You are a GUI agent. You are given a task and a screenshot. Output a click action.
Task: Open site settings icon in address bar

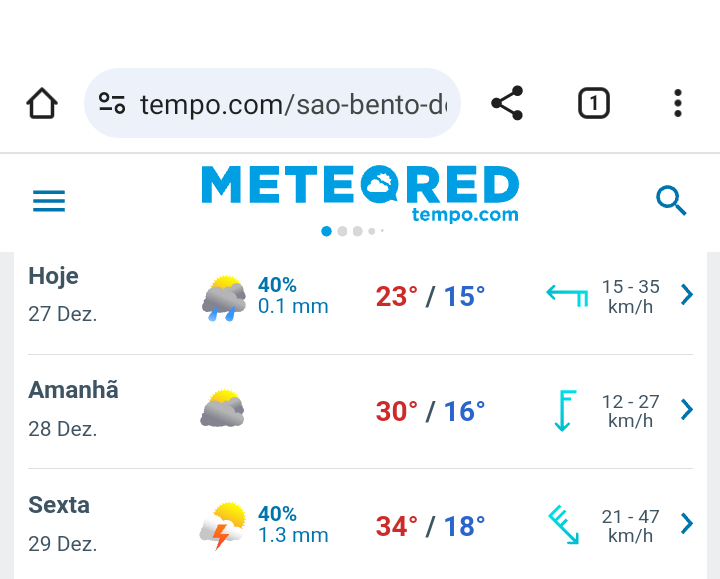(112, 103)
